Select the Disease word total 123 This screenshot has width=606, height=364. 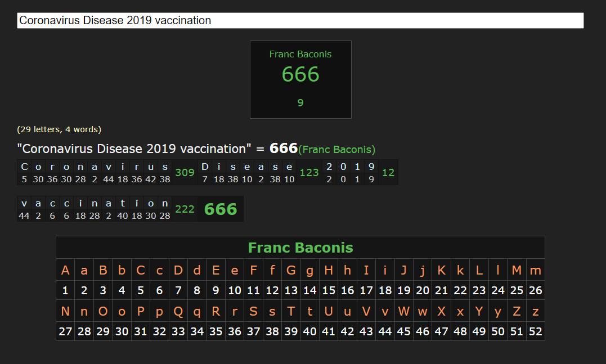click(x=309, y=172)
